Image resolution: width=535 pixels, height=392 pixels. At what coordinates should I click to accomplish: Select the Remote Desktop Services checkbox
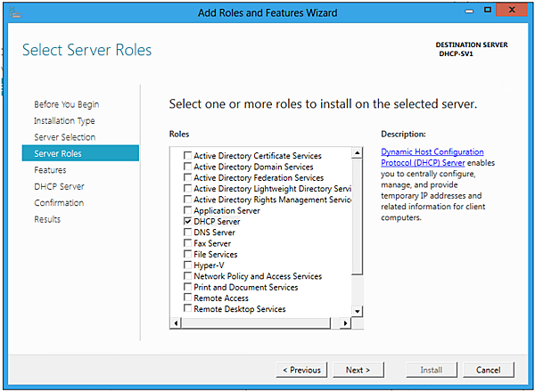187,309
